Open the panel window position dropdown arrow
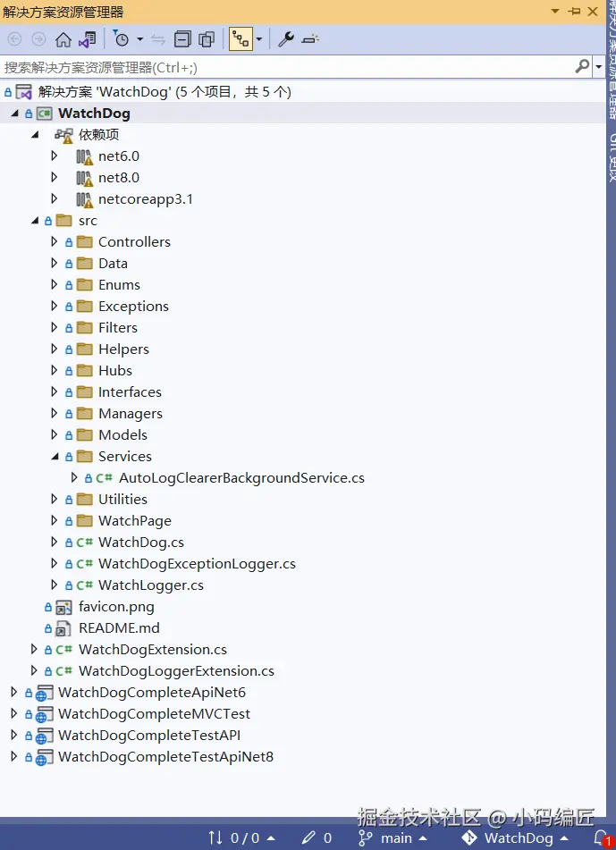The width and height of the screenshot is (616, 850). coord(555,11)
